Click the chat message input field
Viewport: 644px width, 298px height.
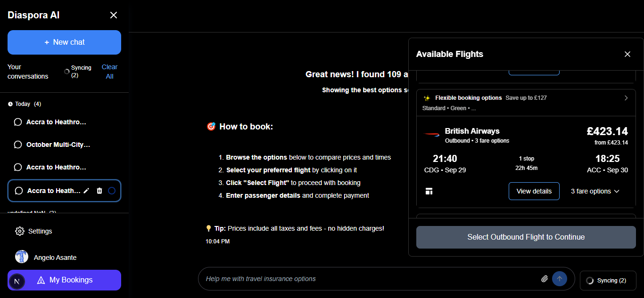point(368,279)
